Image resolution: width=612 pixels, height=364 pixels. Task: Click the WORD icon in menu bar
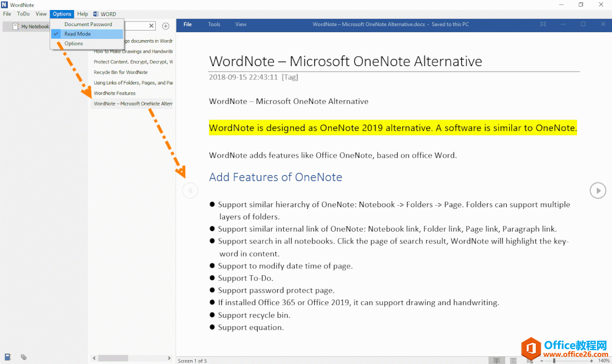click(x=105, y=14)
